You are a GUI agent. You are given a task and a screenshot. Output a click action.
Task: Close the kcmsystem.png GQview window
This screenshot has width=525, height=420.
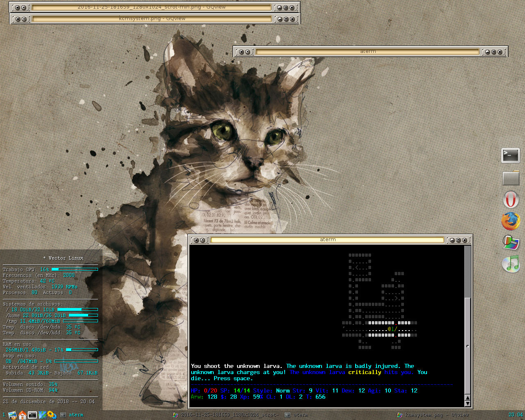292,19
